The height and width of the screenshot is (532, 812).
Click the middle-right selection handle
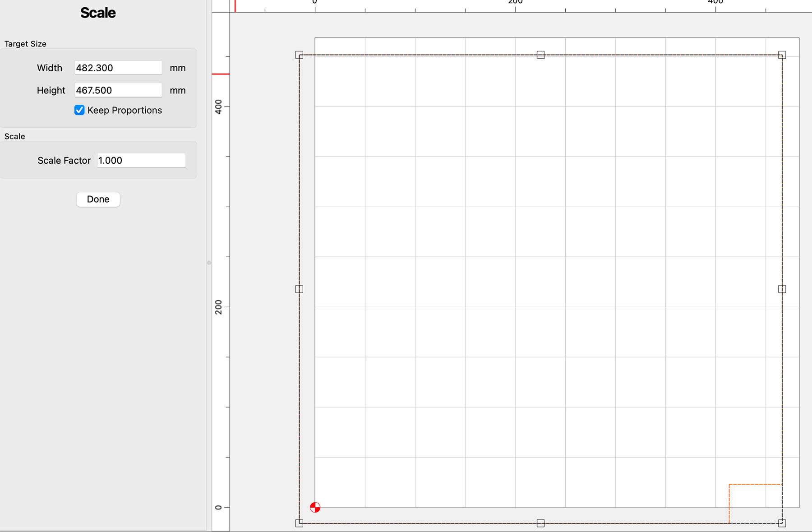pyautogui.click(x=782, y=289)
